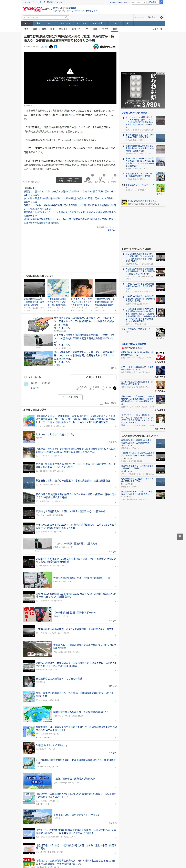Open the settings gear icon
Screen dimensions: 186x868
click(x=161, y=17)
